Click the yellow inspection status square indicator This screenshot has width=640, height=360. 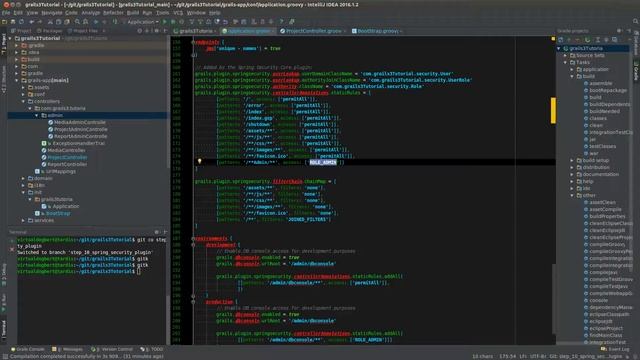(553, 39)
